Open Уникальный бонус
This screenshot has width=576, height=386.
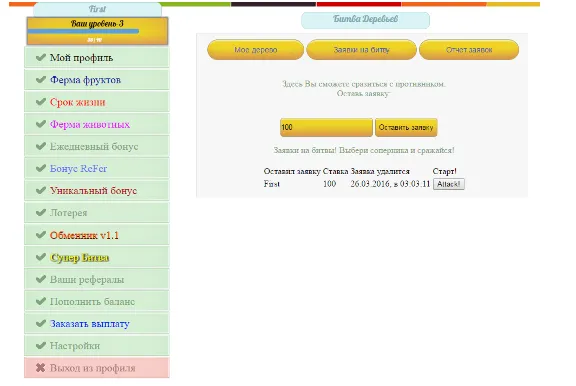click(x=97, y=191)
